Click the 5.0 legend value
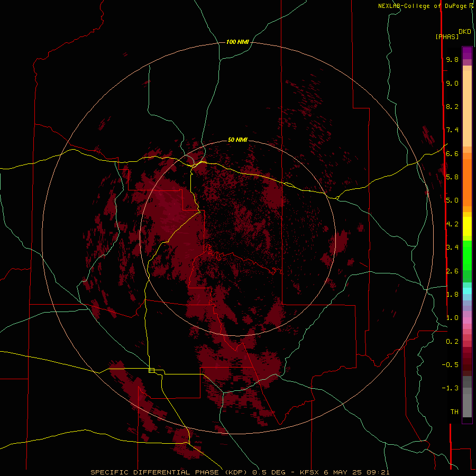476x476 pixels. tap(452, 200)
